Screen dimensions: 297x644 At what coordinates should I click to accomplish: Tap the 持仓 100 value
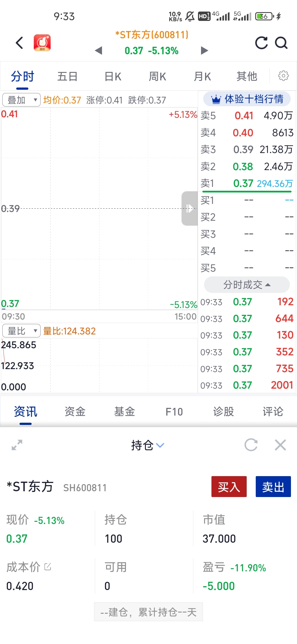pyautogui.click(x=113, y=539)
